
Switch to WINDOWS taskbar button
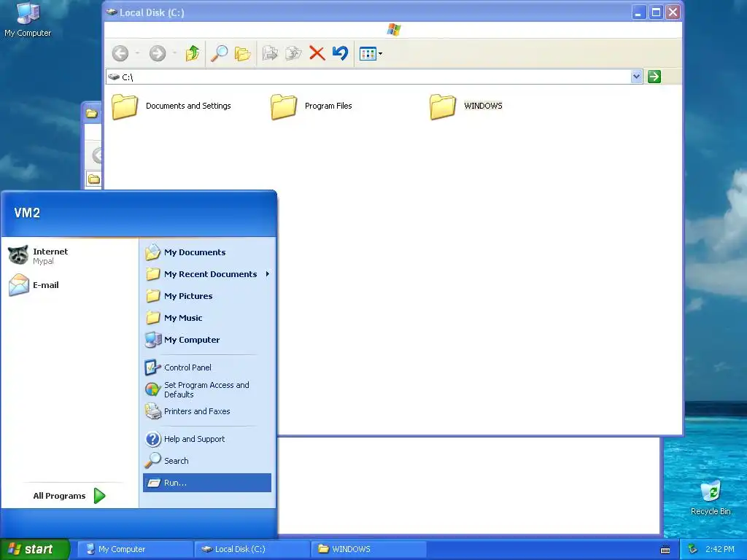pyautogui.click(x=368, y=549)
